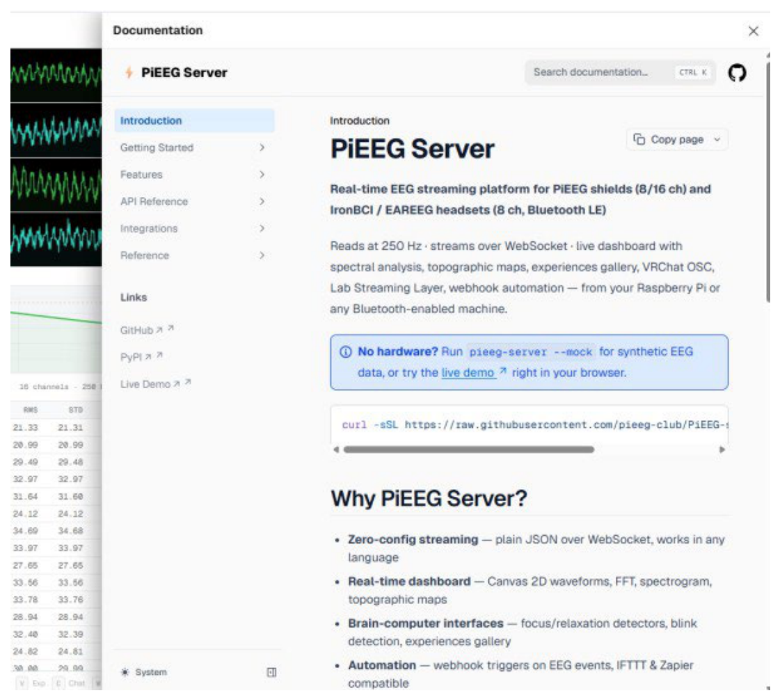This screenshot has height=700, width=780.
Task: Click the 34.69 RMS cell in dashboard
Action: [25, 531]
